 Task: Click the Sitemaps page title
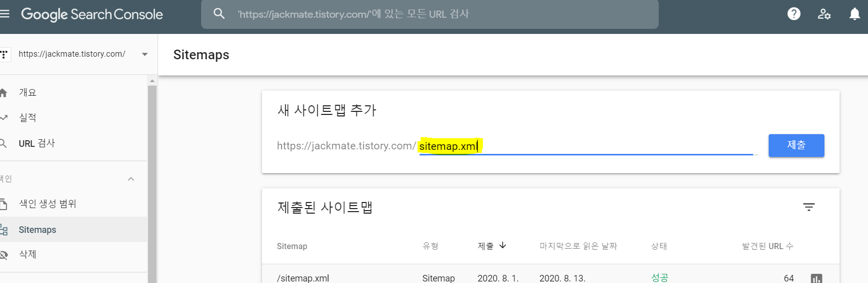[x=201, y=55]
